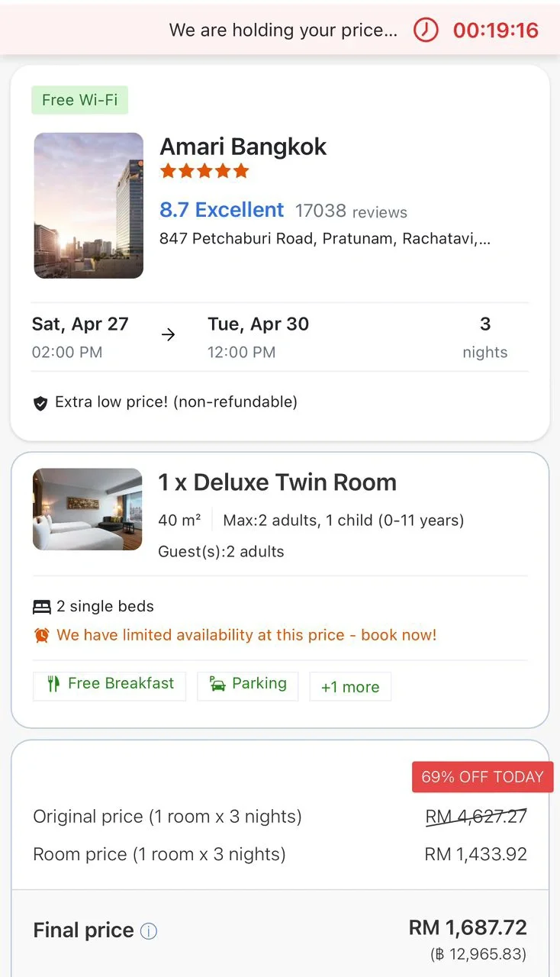
Task: Select the Parking amenity tag
Action: (248, 684)
